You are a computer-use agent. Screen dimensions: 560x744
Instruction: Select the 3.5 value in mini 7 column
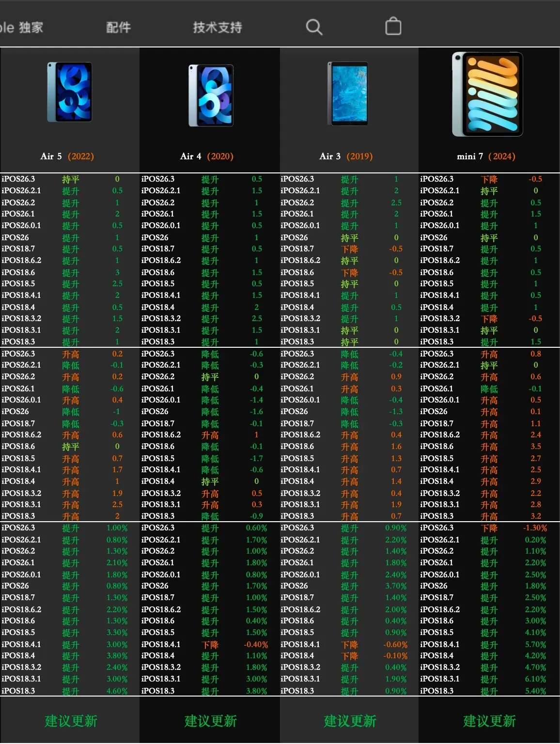[x=536, y=446]
